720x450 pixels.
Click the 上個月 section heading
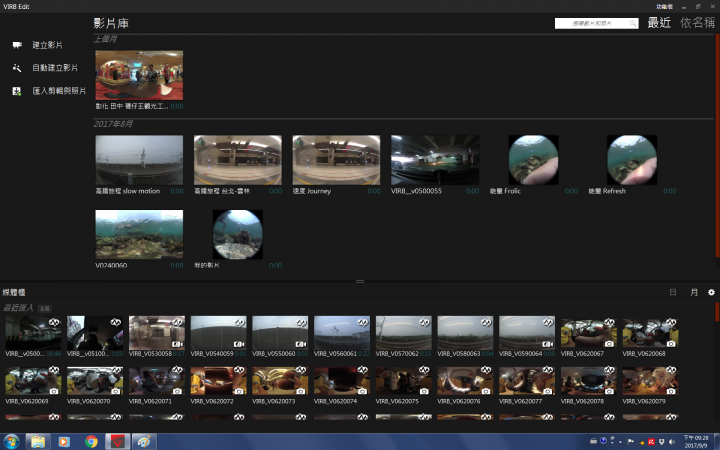[105, 39]
